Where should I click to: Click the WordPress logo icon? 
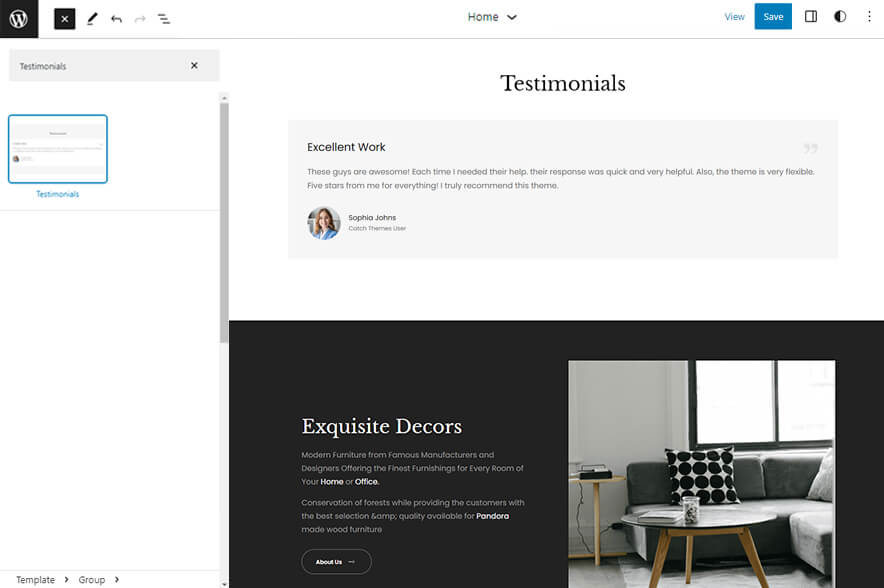[x=18, y=18]
